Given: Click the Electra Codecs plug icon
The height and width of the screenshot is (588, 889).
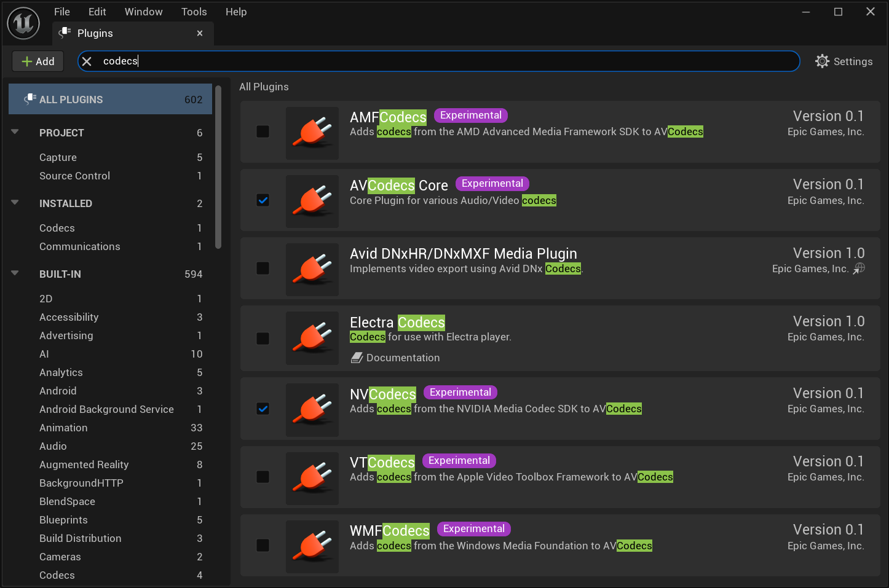Looking at the screenshot, I should click(312, 338).
